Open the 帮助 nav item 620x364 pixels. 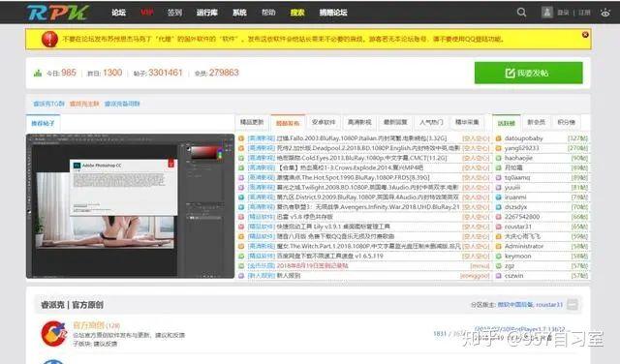point(268,13)
